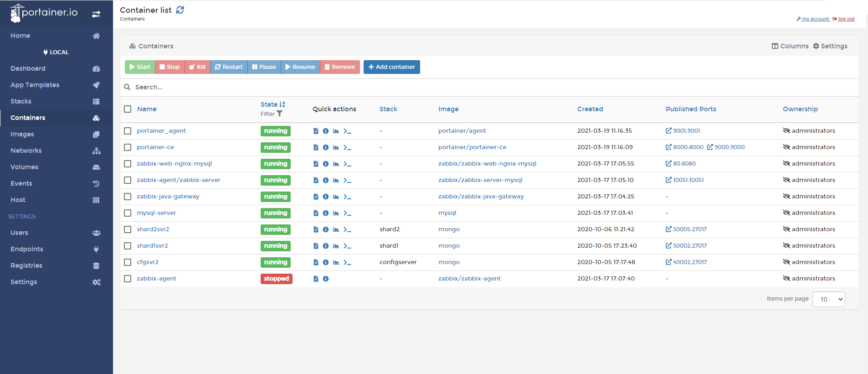Open inspect for shard2svr2

pos(326,229)
